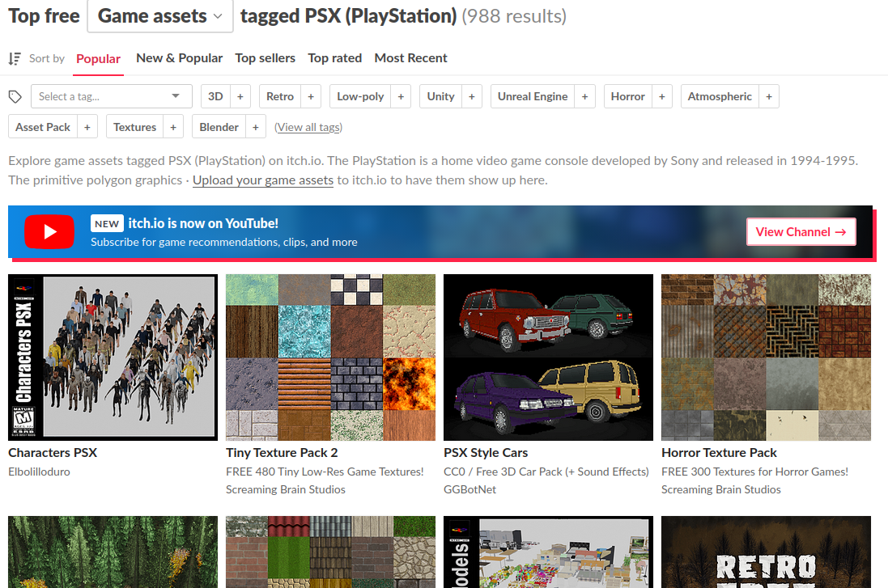Follow the Upload your game assets link
This screenshot has height=588, width=888.
click(263, 180)
